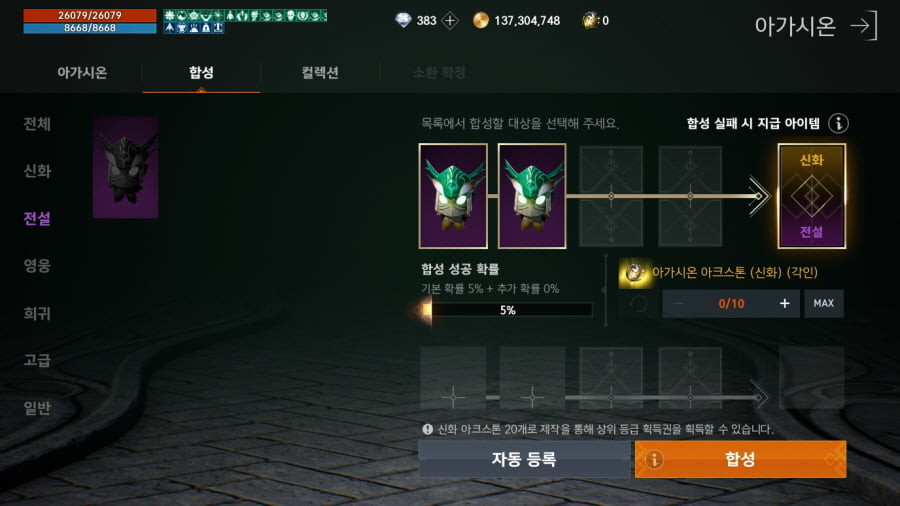The width and height of the screenshot is (900, 506).
Task: Open info icon for 합성 실패 시 지급 아이템
Action: click(x=838, y=123)
